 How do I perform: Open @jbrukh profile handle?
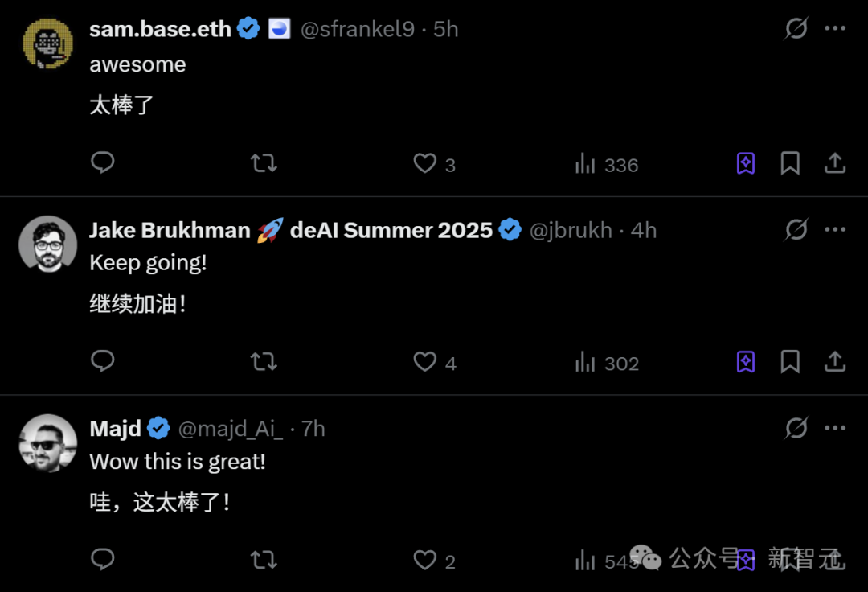pos(571,230)
